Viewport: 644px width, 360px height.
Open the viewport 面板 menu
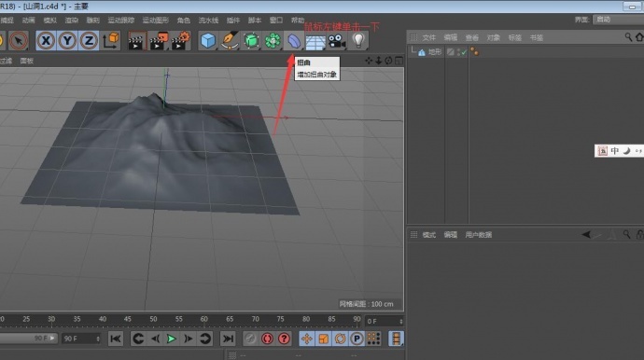[27, 61]
